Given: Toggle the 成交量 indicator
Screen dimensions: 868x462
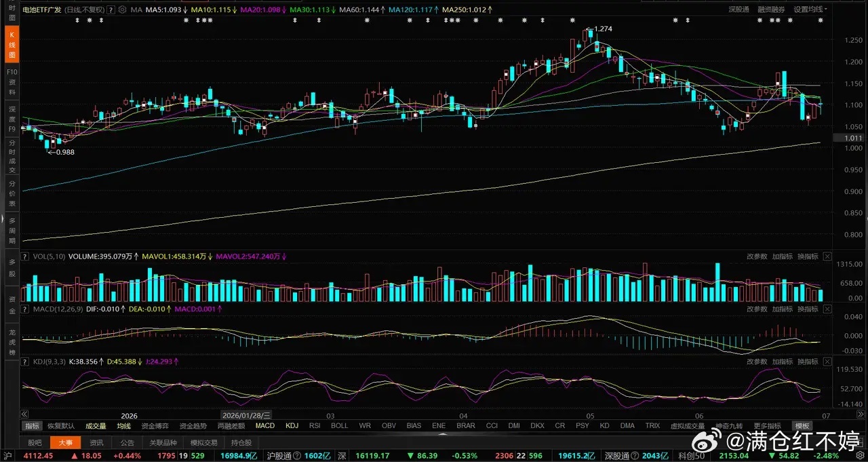Looking at the screenshot, I should 96,426.
